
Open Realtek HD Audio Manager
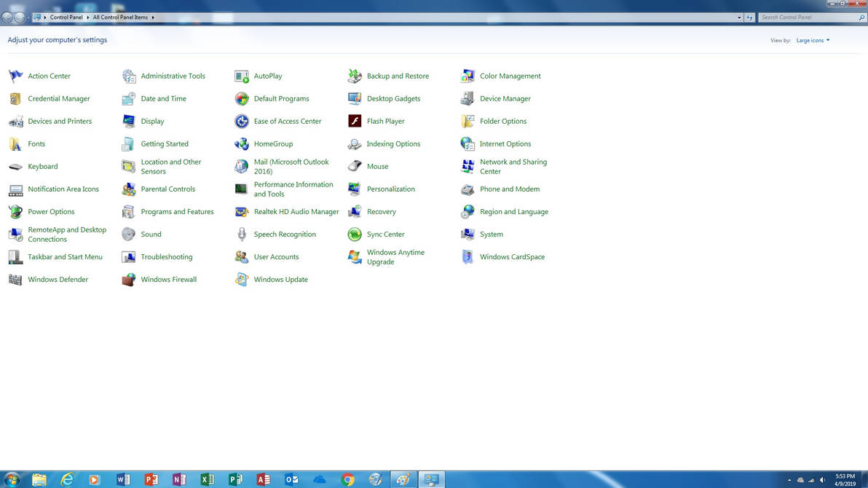296,211
